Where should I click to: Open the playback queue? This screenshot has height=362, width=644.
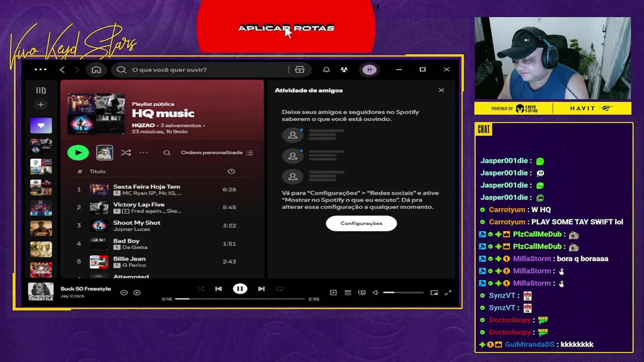(x=348, y=293)
